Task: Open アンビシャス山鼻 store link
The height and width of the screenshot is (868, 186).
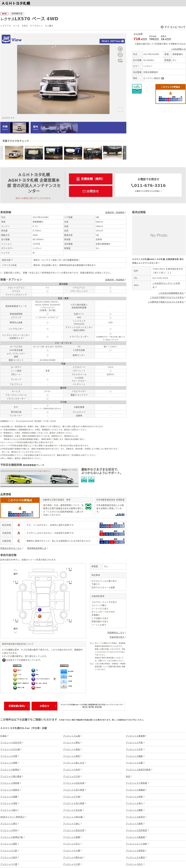Action: 72,736
